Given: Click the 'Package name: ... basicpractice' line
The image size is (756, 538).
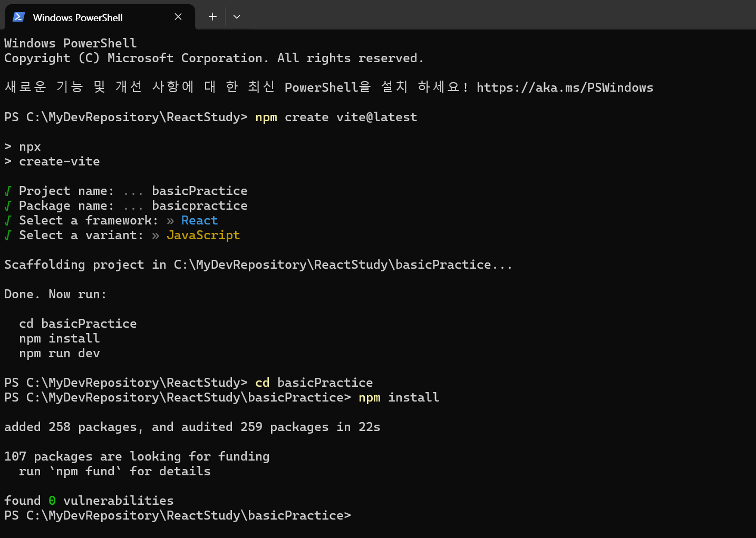Looking at the screenshot, I should pos(126,206).
